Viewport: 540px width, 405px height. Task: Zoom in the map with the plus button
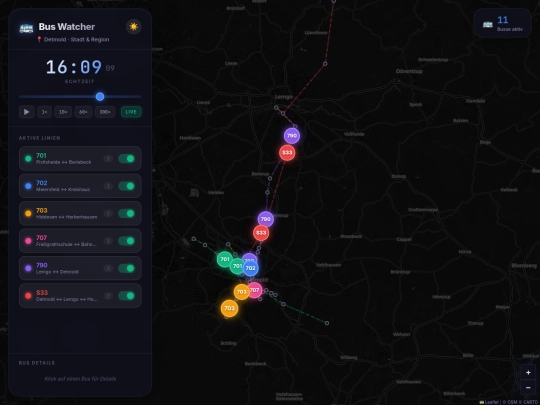(x=528, y=373)
